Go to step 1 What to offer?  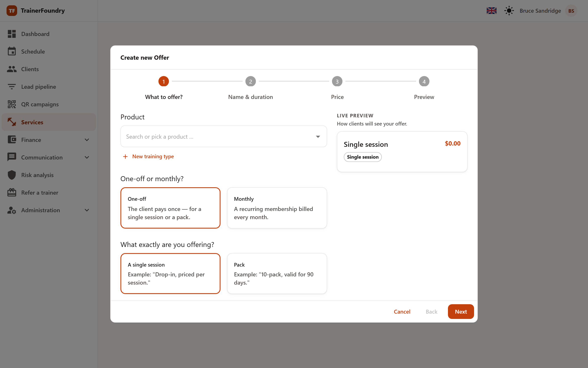tap(164, 88)
